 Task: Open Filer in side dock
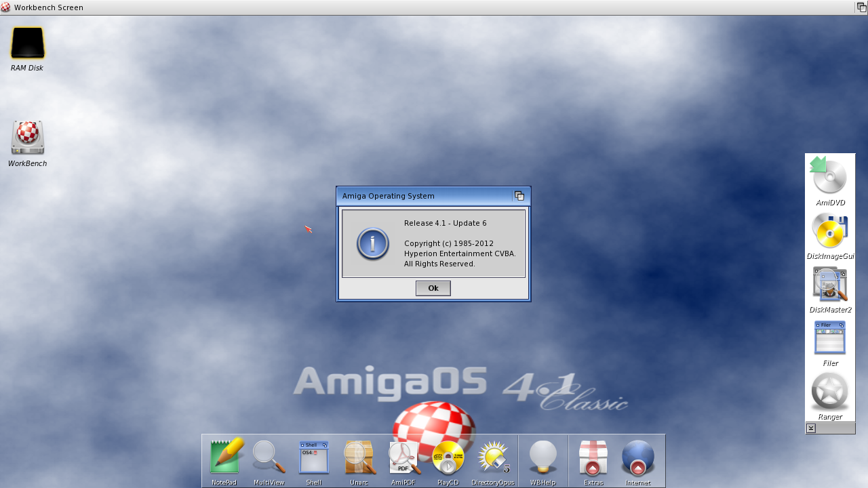coord(830,338)
